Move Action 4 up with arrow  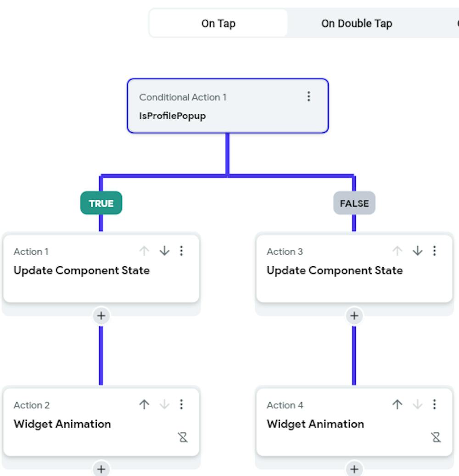(397, 404)
